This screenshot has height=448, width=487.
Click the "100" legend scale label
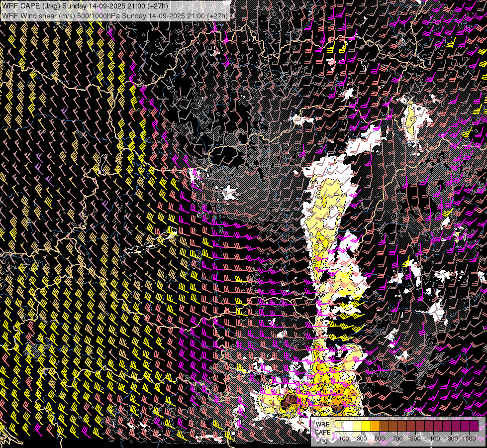344,438
